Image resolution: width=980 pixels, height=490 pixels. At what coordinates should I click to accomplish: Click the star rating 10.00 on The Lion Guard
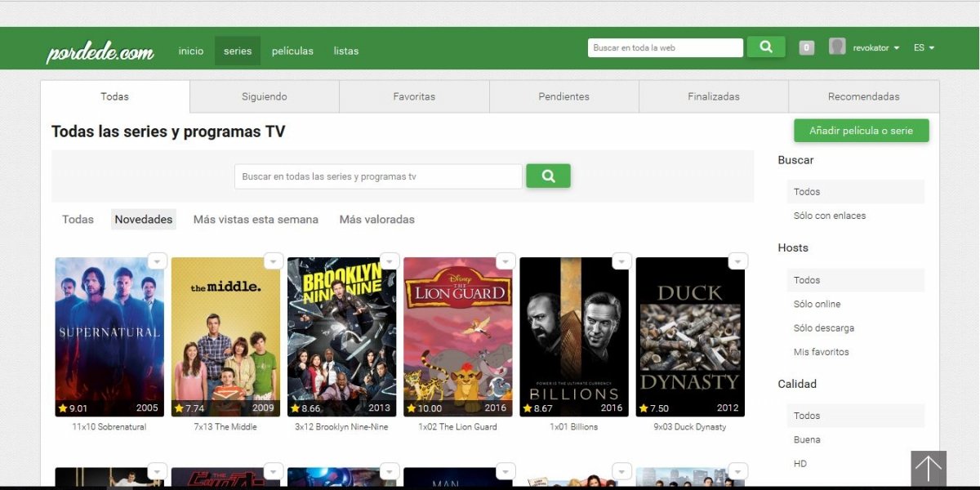coord(424,408)
